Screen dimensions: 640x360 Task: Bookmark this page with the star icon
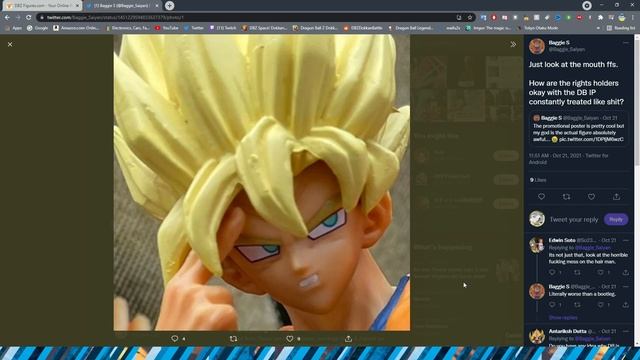tap(470, 18)
